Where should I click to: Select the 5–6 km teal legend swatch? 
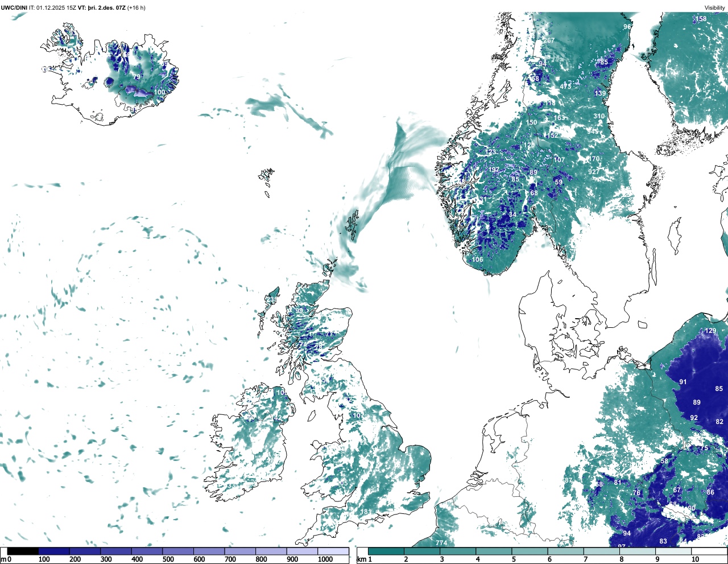(x=530, y=551)
